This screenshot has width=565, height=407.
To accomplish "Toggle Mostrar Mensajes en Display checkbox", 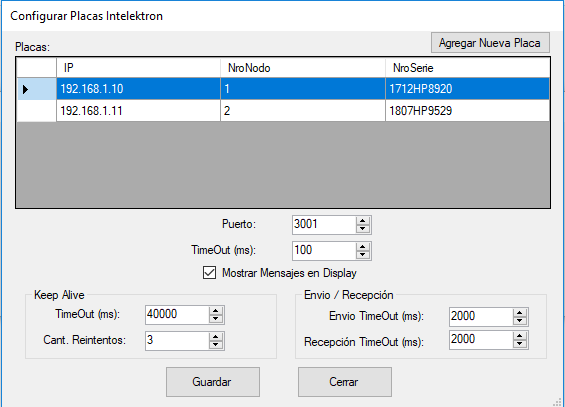I will coord(209,273).
